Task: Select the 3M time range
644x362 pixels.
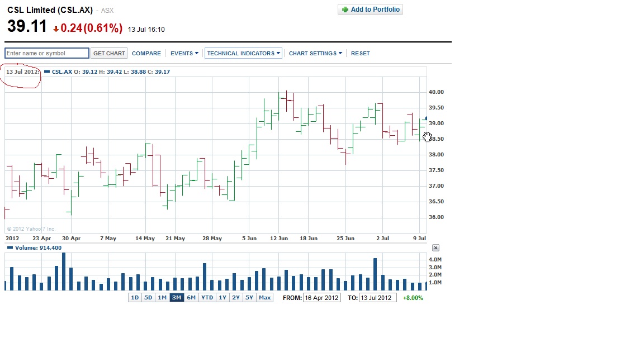Action: 177,298
